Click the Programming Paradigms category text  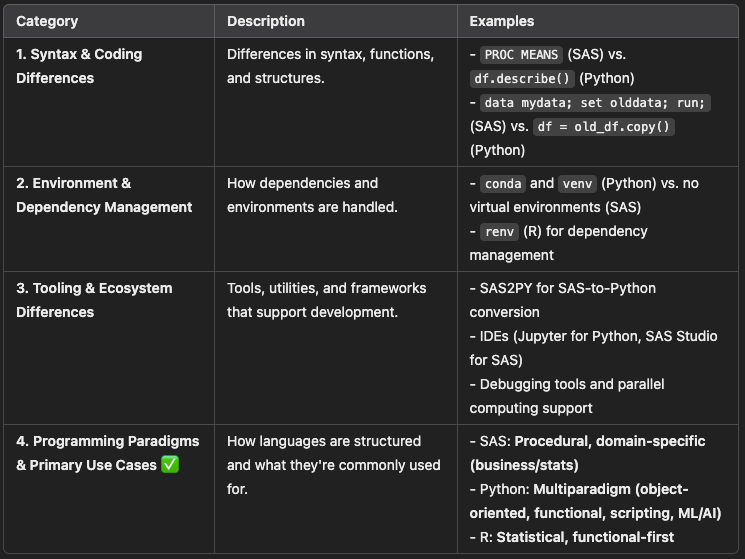click(107, 441)
